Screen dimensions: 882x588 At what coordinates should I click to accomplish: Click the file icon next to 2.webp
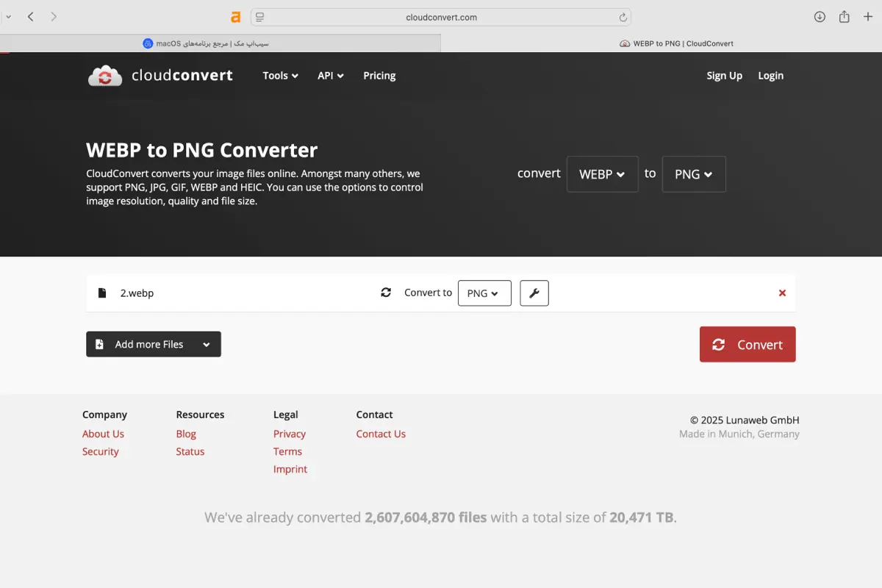pos(102,293)
